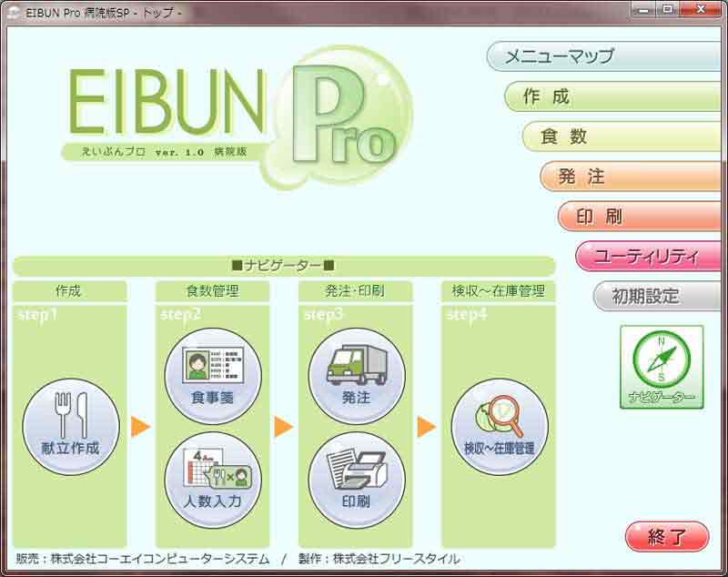Open the pink ユーティリティ tab

click(x=648, y=257)
